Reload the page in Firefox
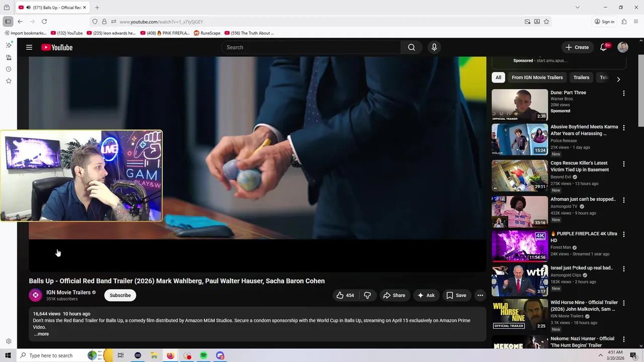This screenshot has height=362, width=644. click(x=44, y=22)
